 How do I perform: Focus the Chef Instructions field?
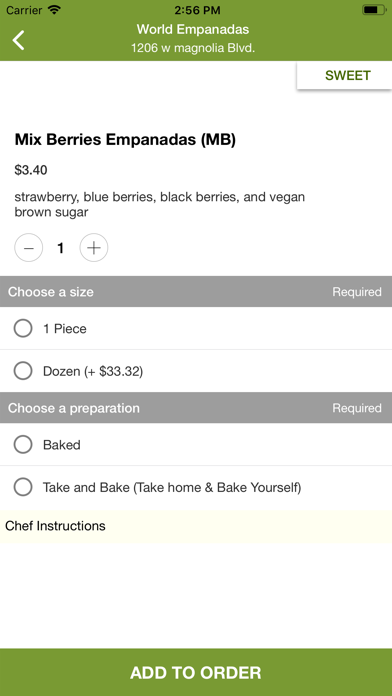coord(196,526)
